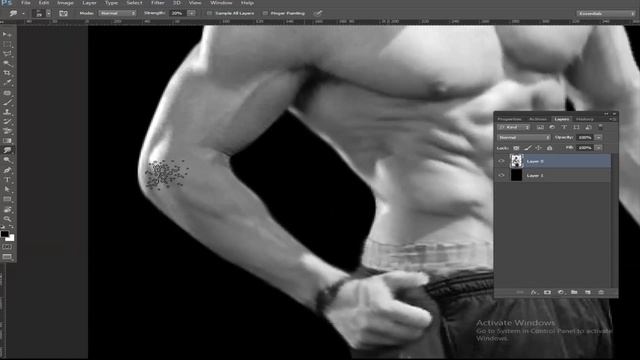Select the Pen tool

pos(7,170)
